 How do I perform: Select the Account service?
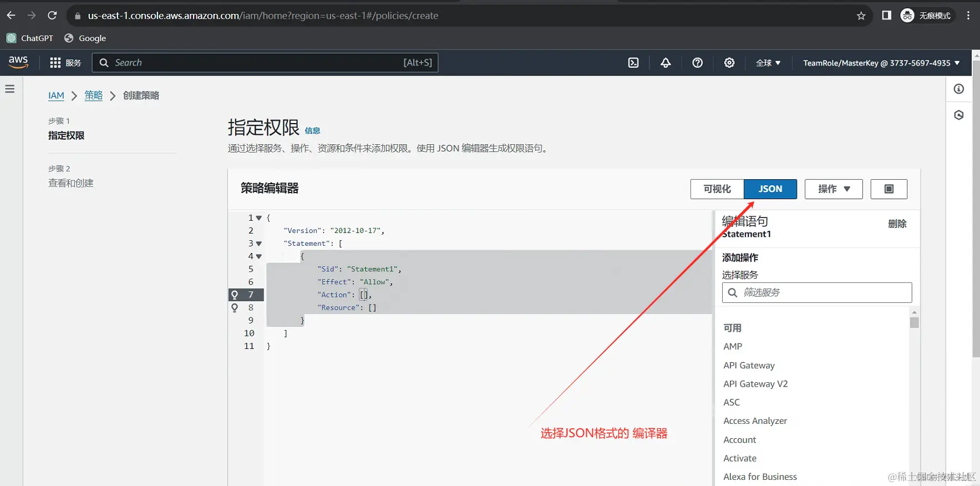740,439
